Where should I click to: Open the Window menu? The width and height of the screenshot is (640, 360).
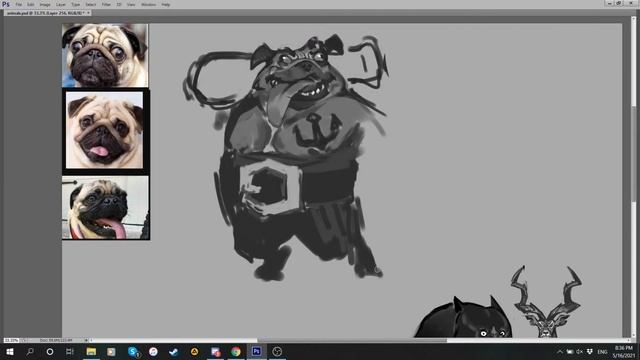(148, 4)
